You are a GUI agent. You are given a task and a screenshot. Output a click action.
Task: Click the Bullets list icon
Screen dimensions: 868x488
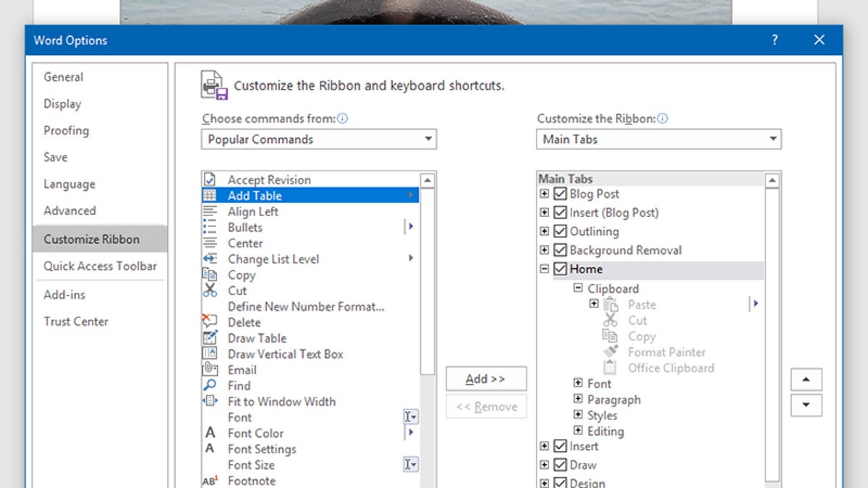[x=210, y=228]
